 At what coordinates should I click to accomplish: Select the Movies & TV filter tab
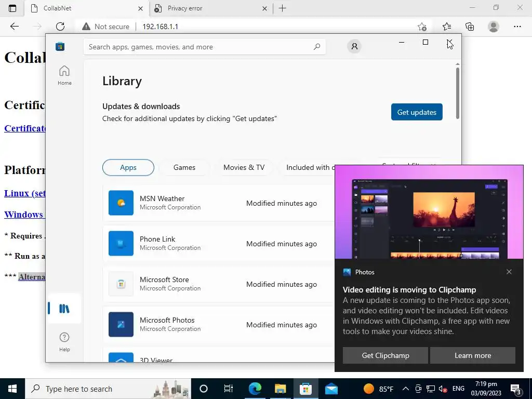[x=244, y=167]
